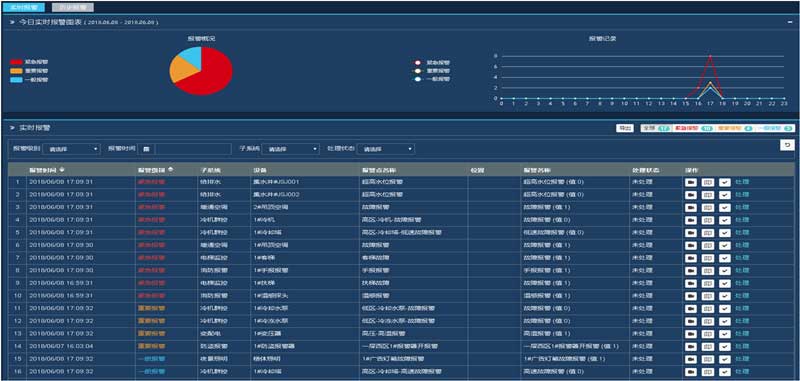Click blue general alarm color swatch

click(16, 80)
